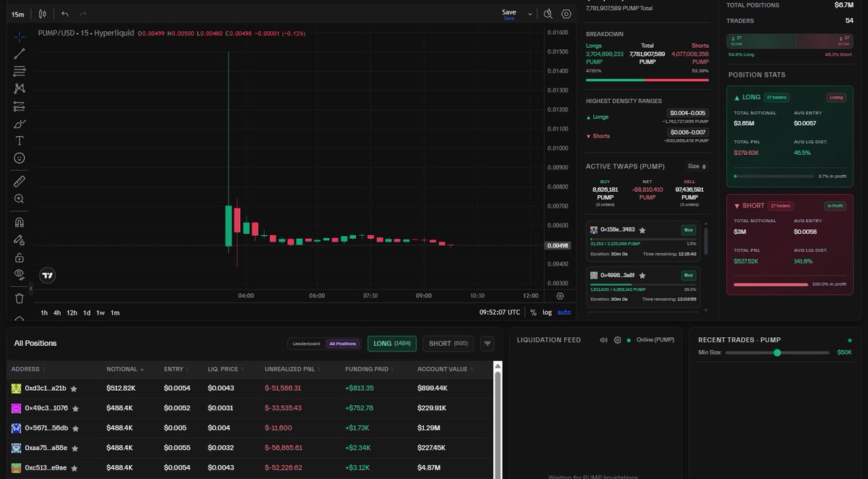The width and height of the screenshot is (868, 479).
Task: Mute the liquidation feed sound
Action: [603, 340]
